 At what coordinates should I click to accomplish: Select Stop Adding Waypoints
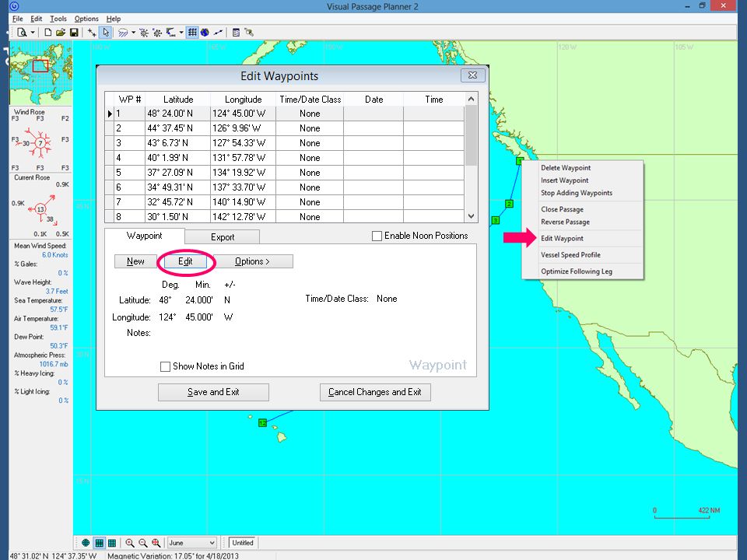click(577, 193)
